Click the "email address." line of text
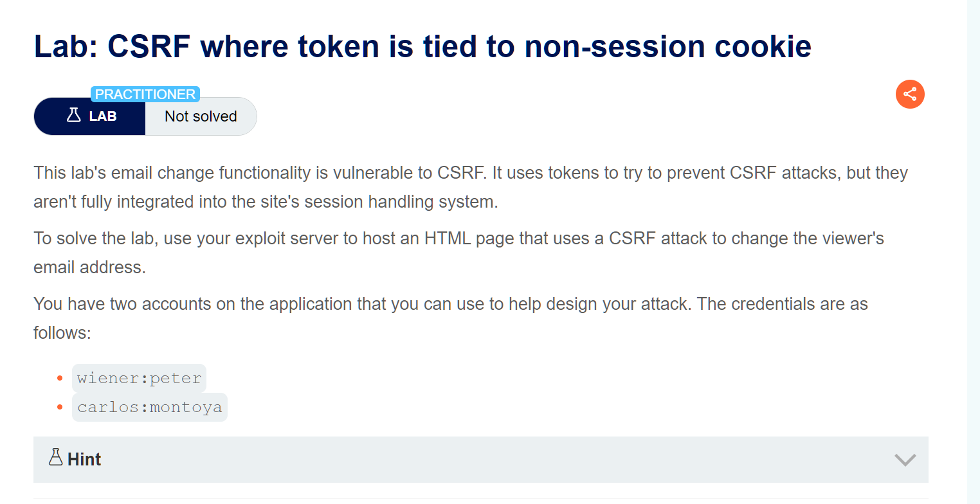 coord(90,267)
